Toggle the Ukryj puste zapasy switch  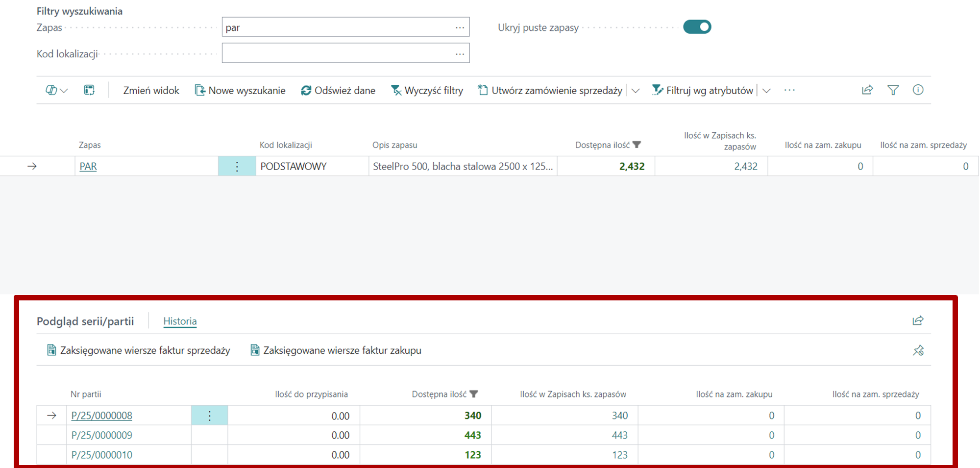pos(697,27)
